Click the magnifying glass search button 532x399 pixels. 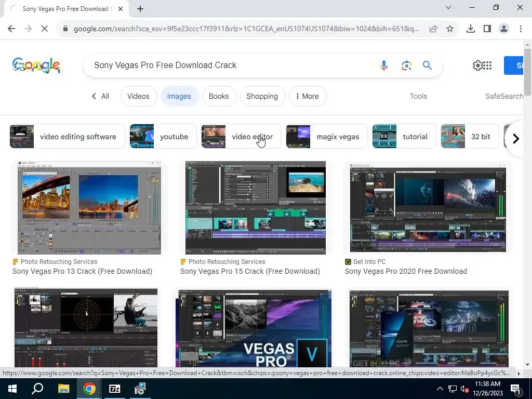point(427,65)
